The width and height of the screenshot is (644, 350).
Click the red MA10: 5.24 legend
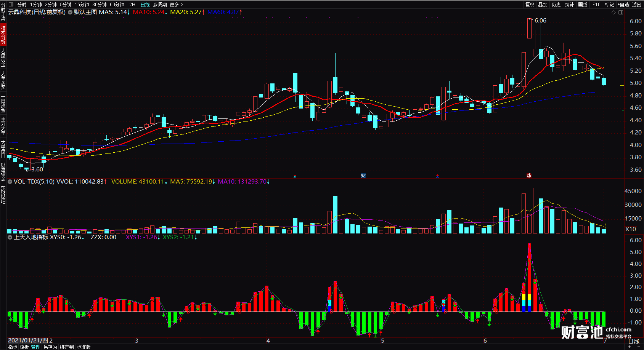tap(150, 12)
